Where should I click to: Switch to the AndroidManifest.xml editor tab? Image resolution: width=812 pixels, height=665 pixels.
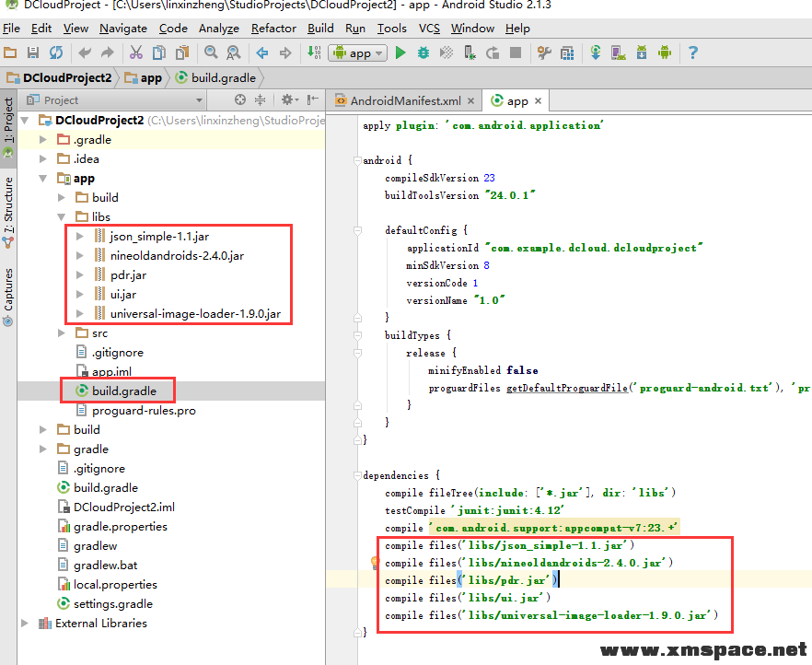(404, 100)
